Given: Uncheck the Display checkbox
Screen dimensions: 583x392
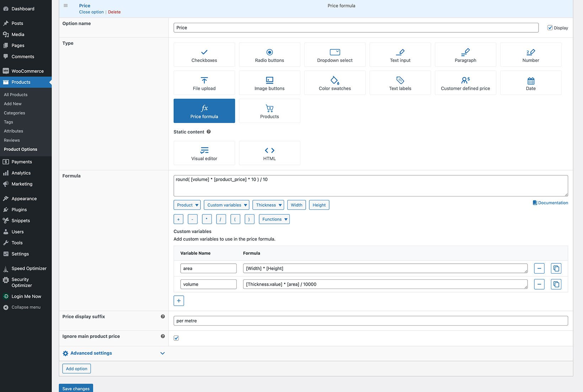Looking at the screenshot, I should (550, 28).
